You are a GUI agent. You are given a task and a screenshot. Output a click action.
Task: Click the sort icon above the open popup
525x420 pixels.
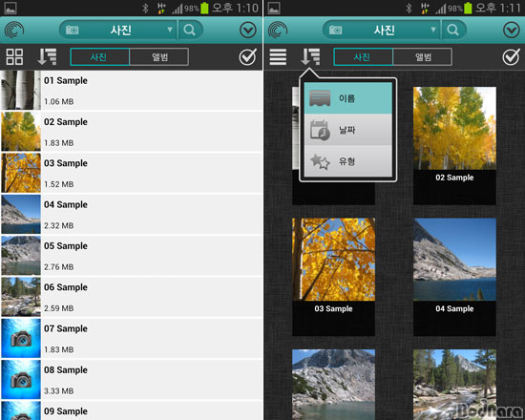[310, 56]
